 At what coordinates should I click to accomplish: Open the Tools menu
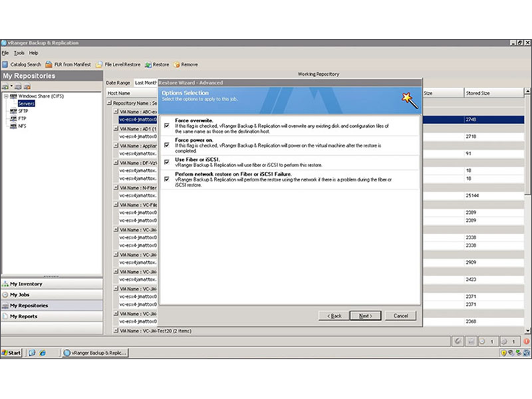[x=19, y=53]
